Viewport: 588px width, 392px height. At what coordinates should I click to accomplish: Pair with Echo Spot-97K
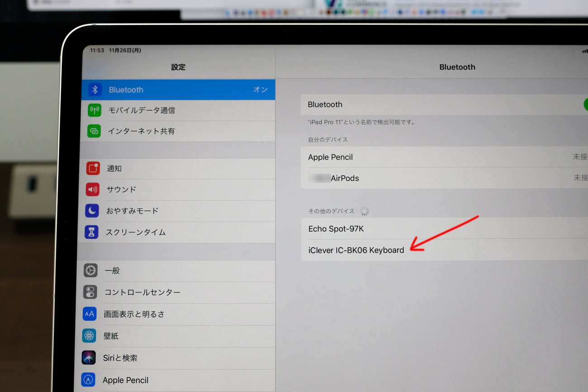tap(444, 228)
